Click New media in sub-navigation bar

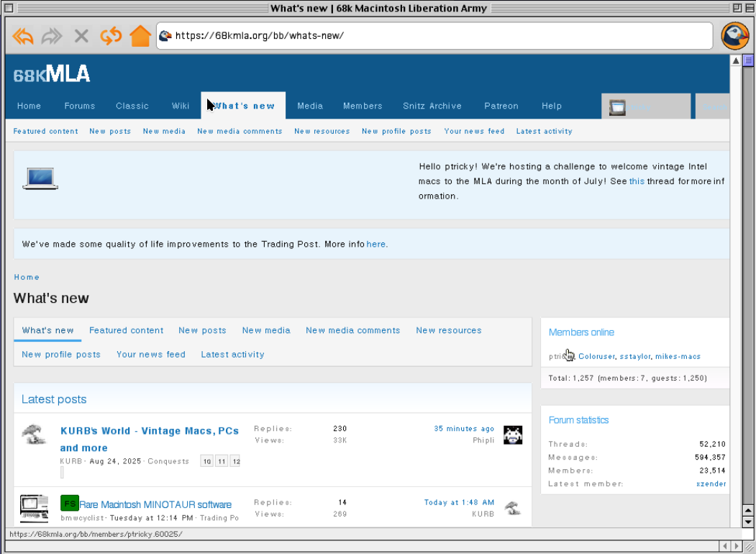point(164,131)
